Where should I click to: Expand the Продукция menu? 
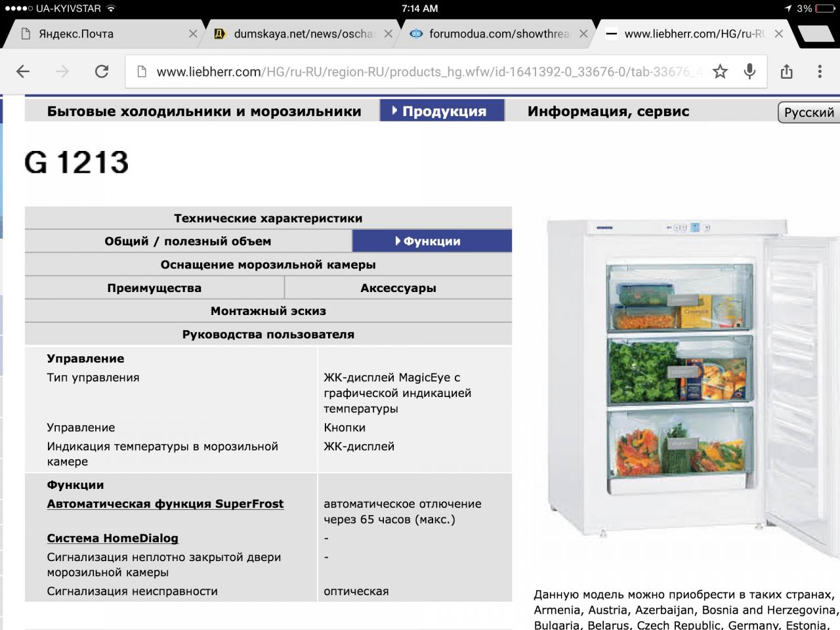point(442,111)
